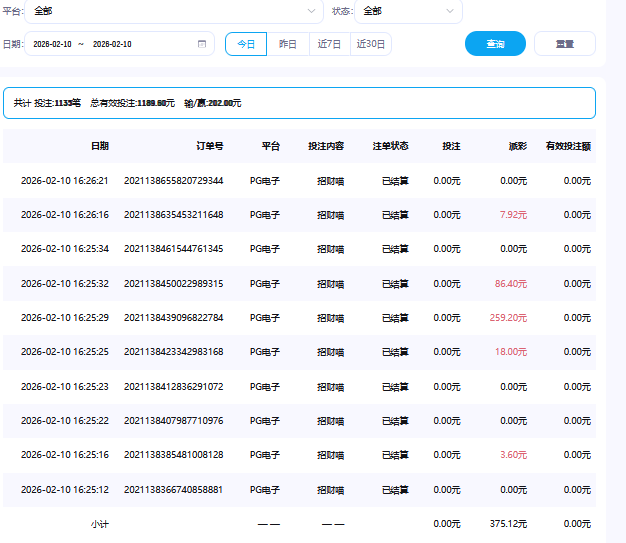Screen dimensions: 626x543
Task: Select the 近7日 quick range tab
Action: 329,44
